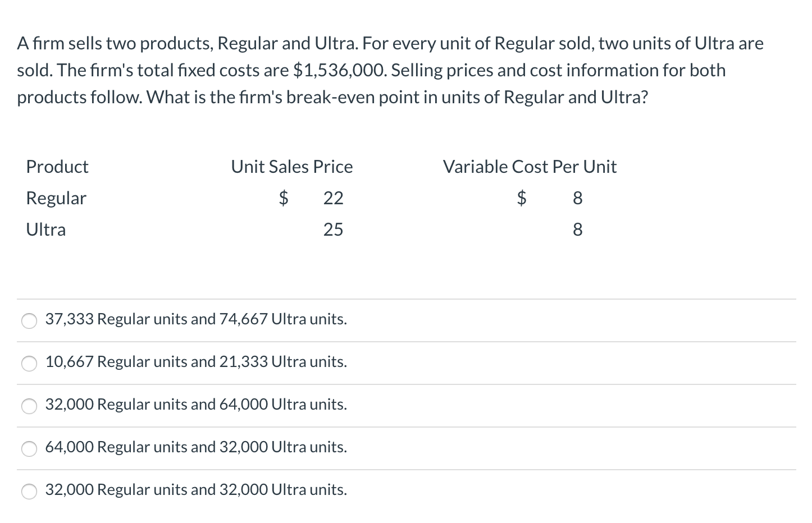812x523 pixels.
Task: Pick radio for 32,000 Regular and 64,000 Ultra
Action: 29,406
